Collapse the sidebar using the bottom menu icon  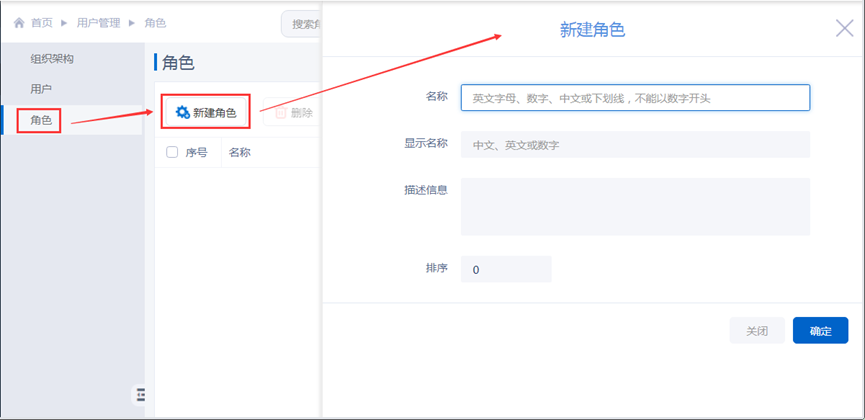pyautogui.click(x=141, y=394)
